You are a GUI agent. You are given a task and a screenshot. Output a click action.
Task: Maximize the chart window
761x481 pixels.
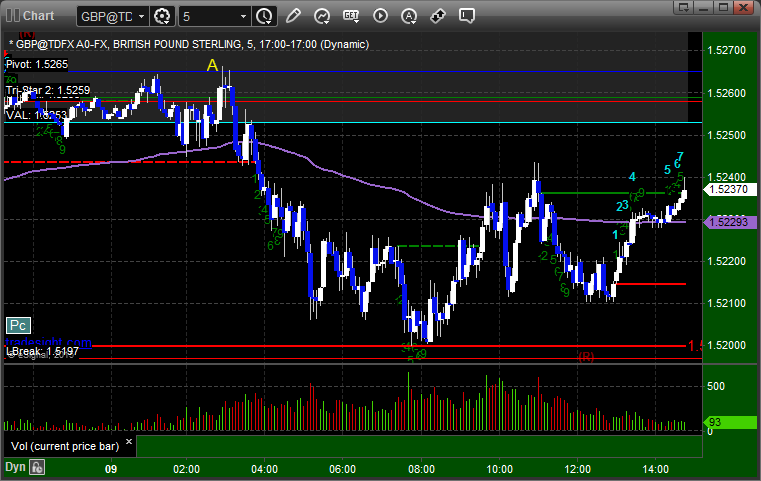pos(724,7)
